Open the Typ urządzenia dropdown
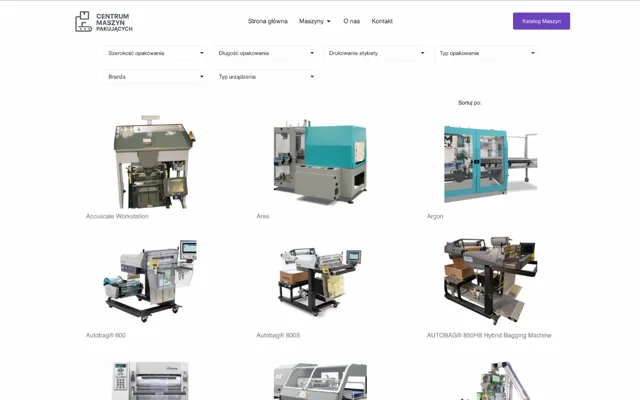Screen dimensions: 640x400 coord(266,77)
